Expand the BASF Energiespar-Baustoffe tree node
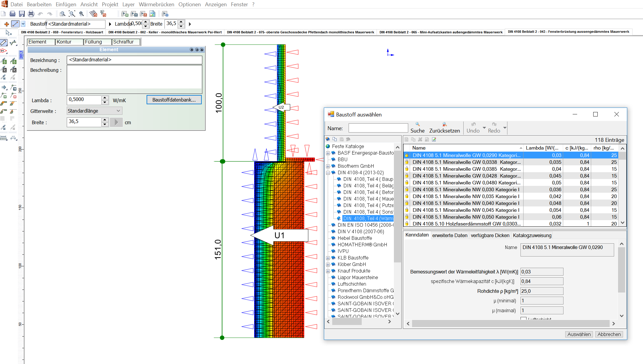This screenshot has width=643, height=364. click(328, 153)
